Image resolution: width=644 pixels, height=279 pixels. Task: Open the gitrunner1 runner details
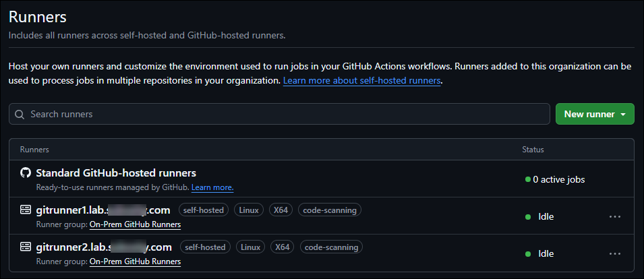tap(103, 210)
